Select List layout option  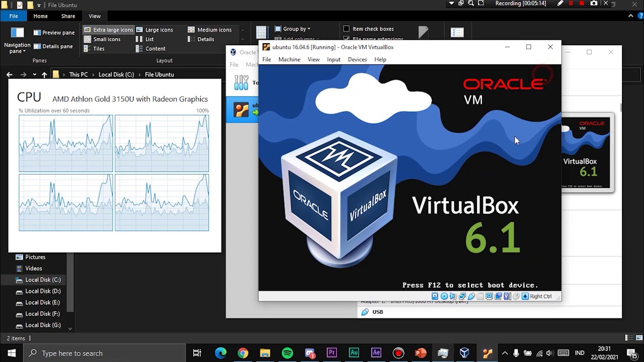tap(145, 39)
